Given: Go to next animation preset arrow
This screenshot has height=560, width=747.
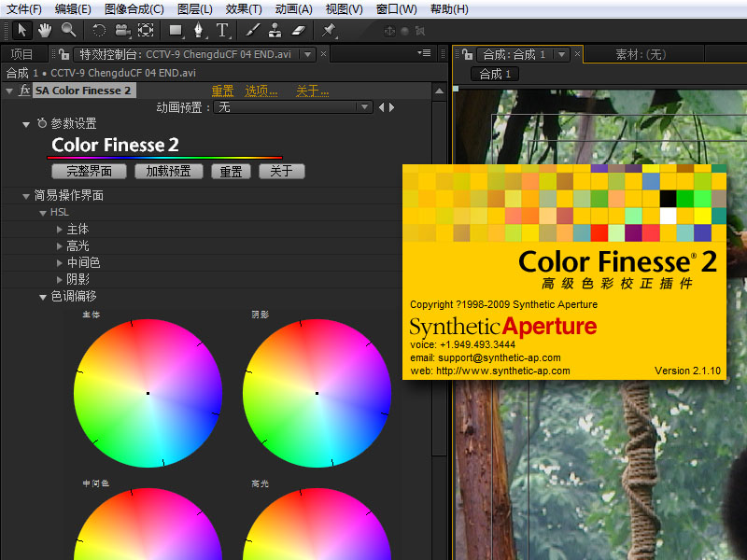Looking at the screenshot, I should click(x=391, y=107).
